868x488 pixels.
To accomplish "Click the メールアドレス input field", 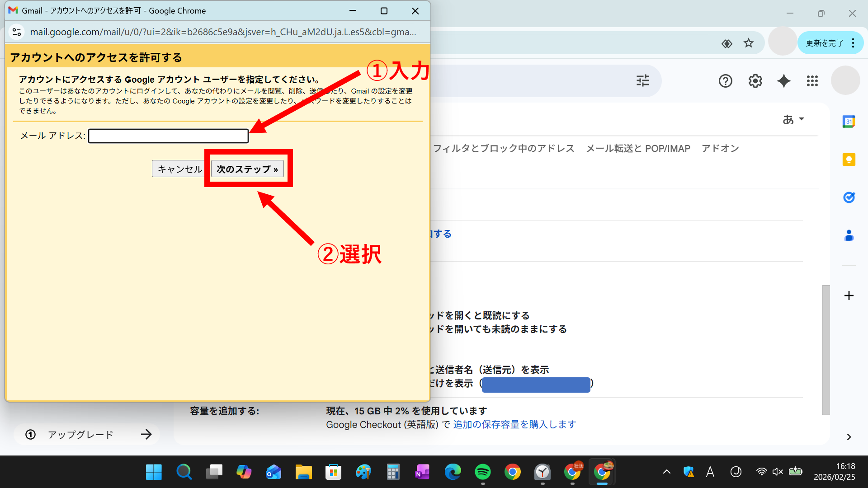I will (168, 136).
